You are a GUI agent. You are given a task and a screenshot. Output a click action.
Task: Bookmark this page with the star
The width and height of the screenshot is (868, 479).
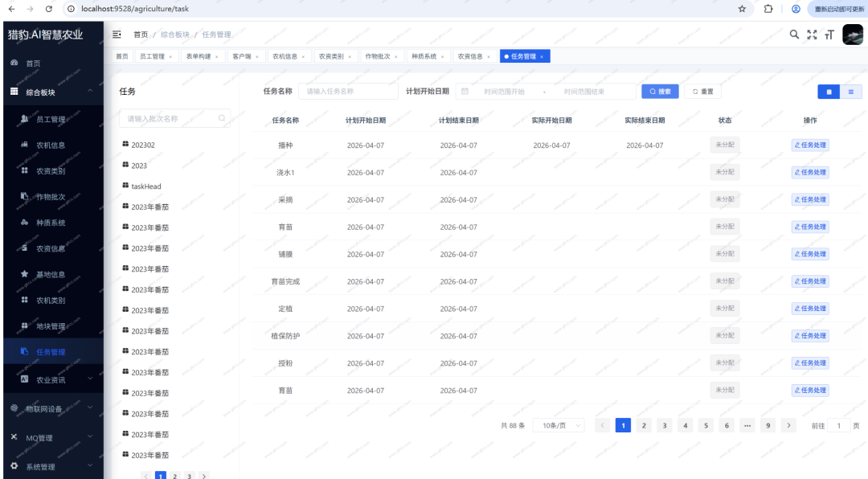[x=742, y=9]
